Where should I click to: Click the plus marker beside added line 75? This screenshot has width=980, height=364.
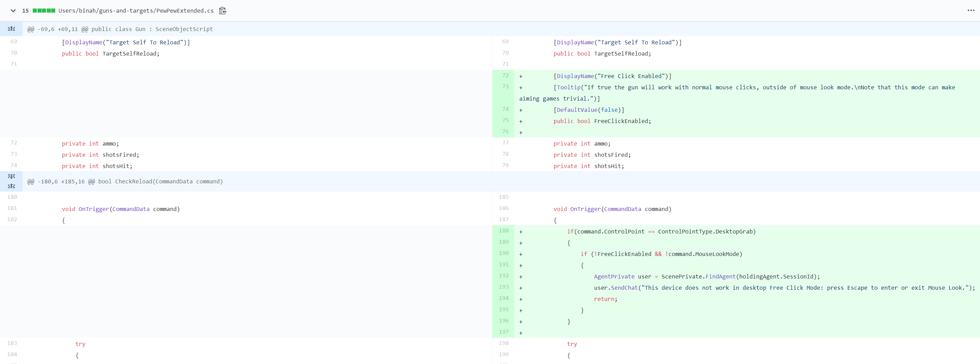click(x=521, y=121)
